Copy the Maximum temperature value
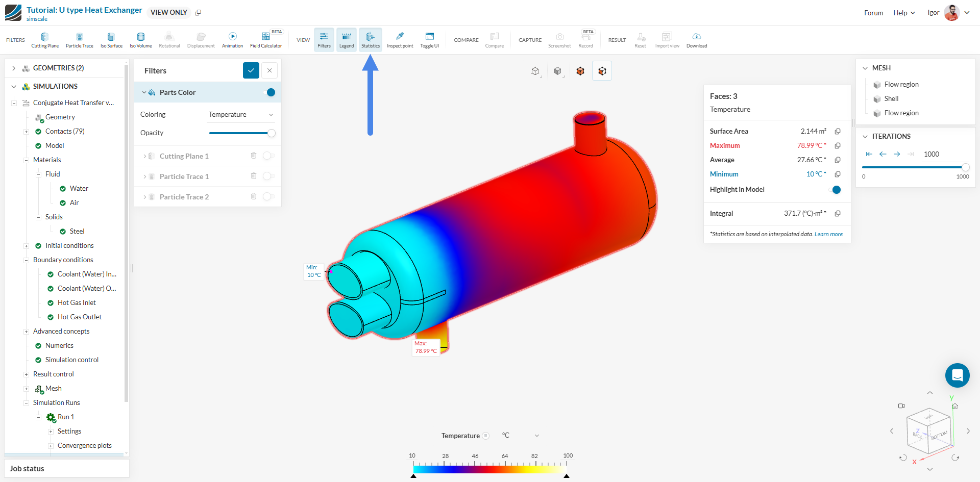This screenshot has height=482, width=980. (x=838, y=146)
